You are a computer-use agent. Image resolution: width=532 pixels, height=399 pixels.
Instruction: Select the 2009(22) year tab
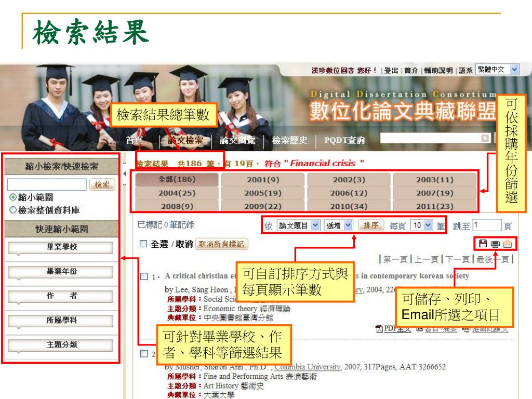pyautogui.click(x=263, y=206)
